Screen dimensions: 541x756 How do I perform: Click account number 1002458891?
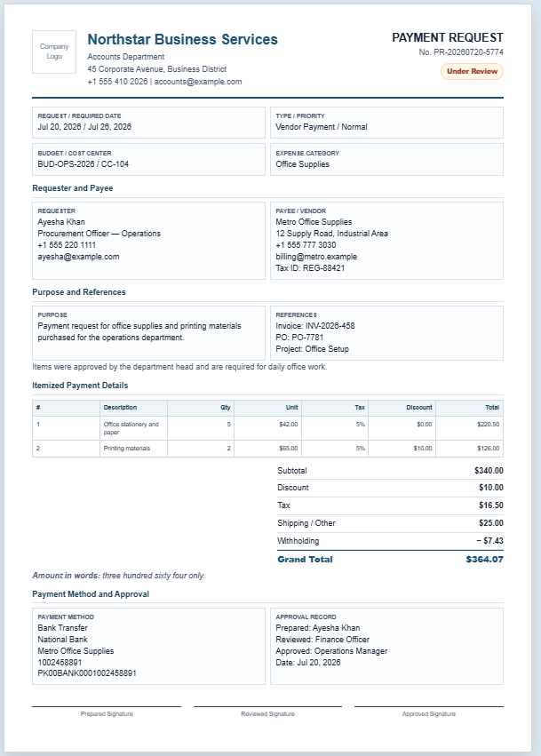pyautogui.click(x=60, y=663)
